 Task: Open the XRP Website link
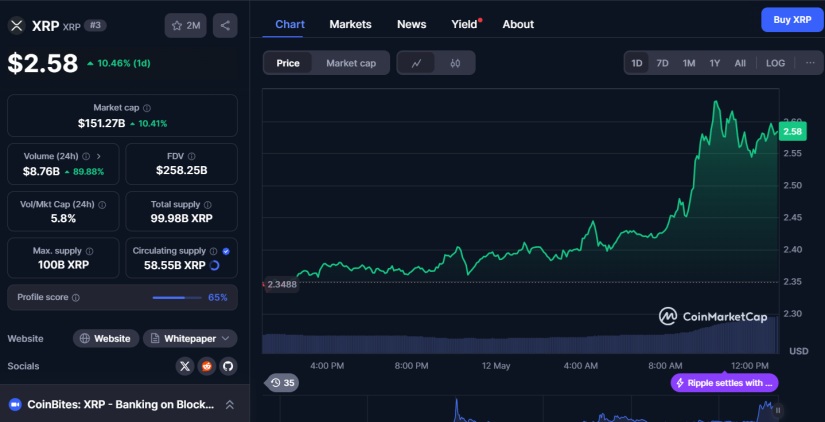pyautogui.click(x=106, y=338)
